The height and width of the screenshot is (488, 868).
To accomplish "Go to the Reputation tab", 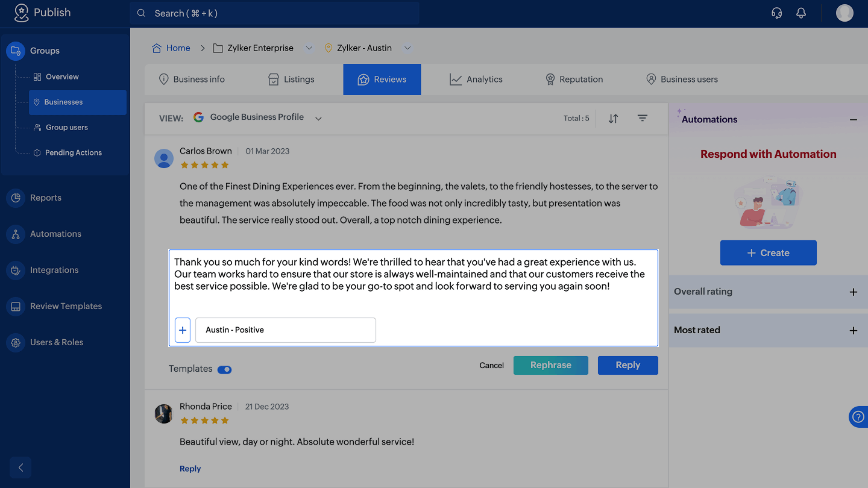I will [x=574, y=80].
